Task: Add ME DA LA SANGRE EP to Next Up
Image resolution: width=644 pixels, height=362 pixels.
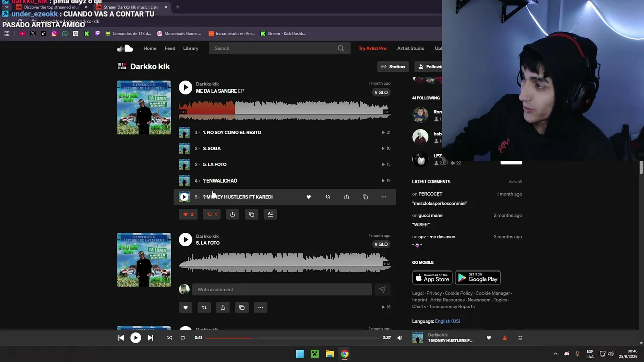Action: pos(270,214)
